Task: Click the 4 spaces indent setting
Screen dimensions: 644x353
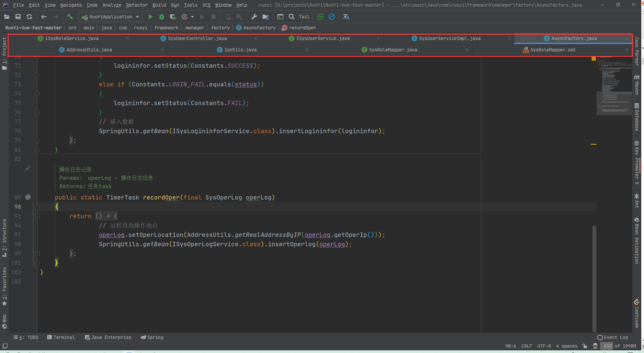Action: pos(567,346)
